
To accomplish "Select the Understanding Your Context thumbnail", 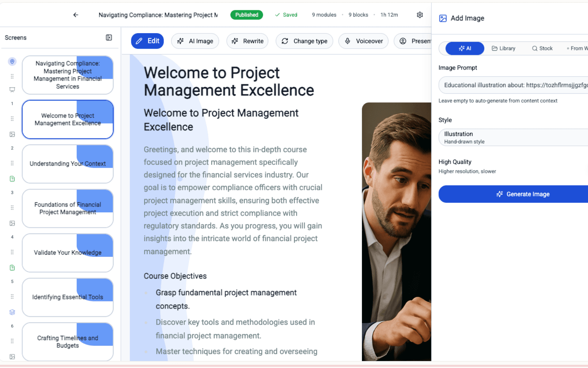I will point(68,164).
